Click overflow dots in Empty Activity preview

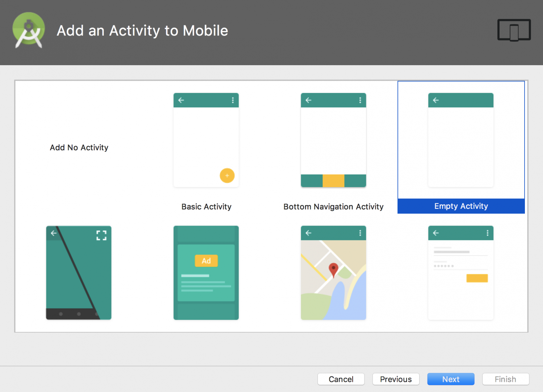[487, 100]
